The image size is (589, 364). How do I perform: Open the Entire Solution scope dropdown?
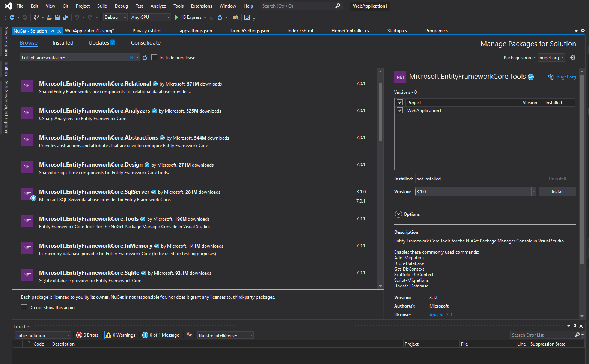coord(43,335)
